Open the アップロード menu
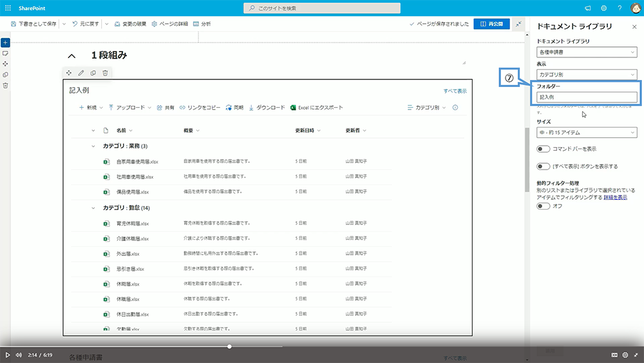 (130, 107)
